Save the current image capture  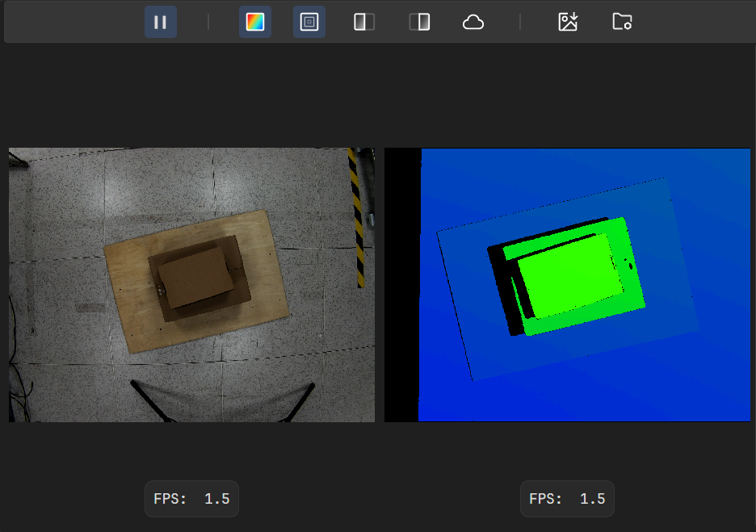(568, 22)
